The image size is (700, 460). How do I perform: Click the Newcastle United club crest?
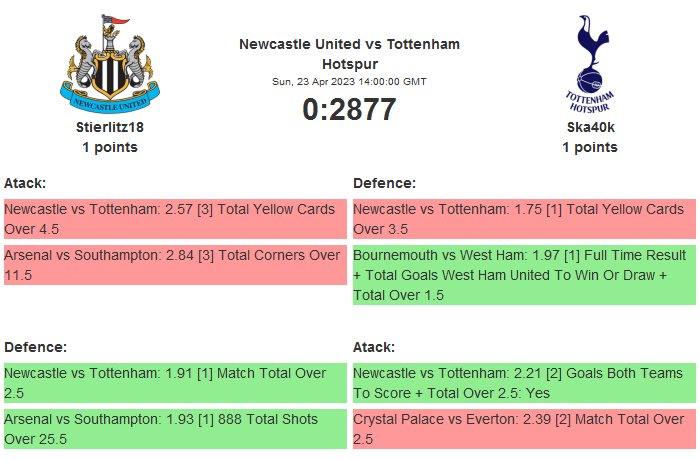[x=109, y=64]
